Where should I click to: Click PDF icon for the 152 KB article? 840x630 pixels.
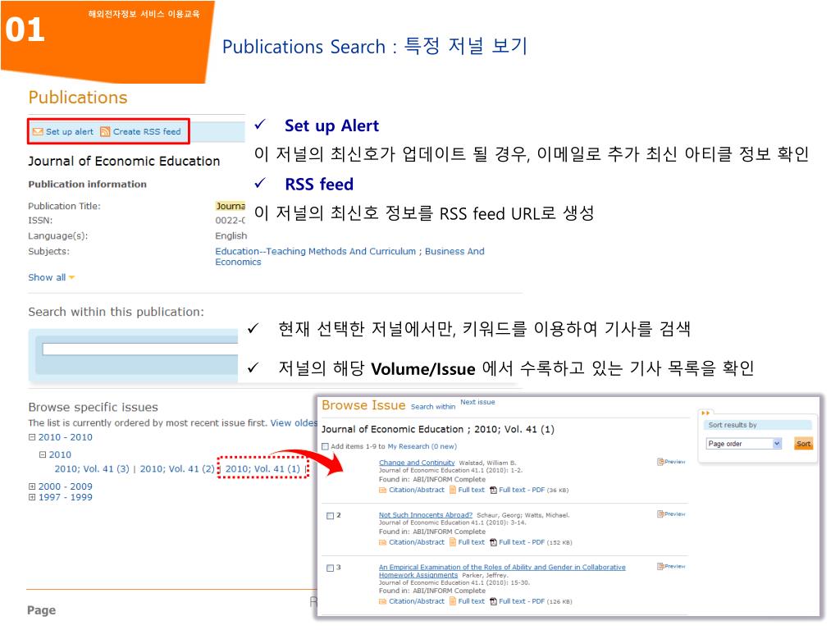click(493, 543)
